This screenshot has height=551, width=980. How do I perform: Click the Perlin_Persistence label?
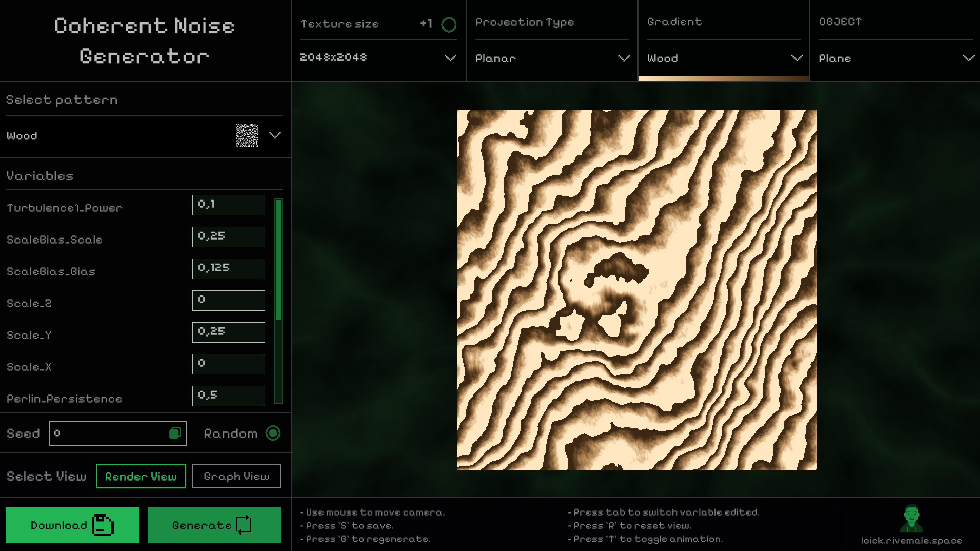64,399
